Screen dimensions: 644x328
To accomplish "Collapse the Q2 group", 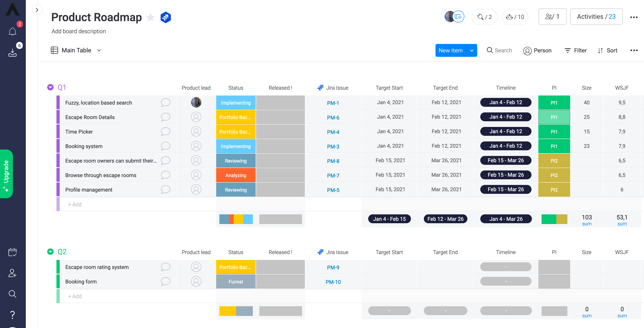I will pos(50,252).
